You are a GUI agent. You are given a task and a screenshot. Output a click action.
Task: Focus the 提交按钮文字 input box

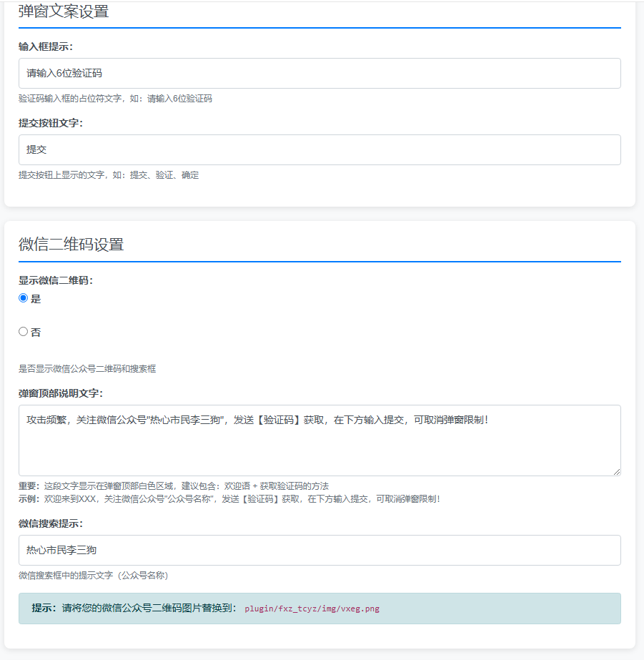319,150
